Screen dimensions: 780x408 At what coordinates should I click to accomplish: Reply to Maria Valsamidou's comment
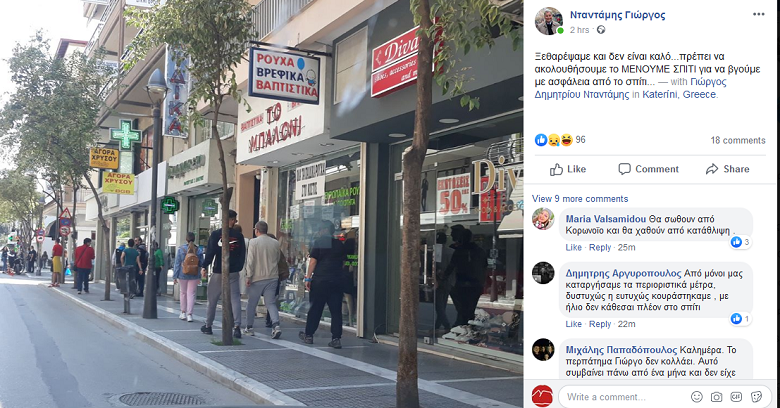point(600,247)
